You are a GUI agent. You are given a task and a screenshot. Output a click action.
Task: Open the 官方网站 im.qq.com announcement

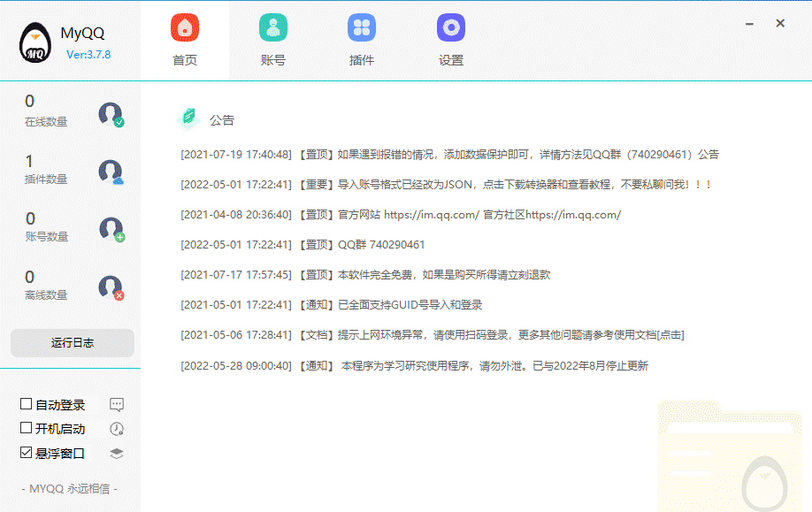(x=401, y=214)
